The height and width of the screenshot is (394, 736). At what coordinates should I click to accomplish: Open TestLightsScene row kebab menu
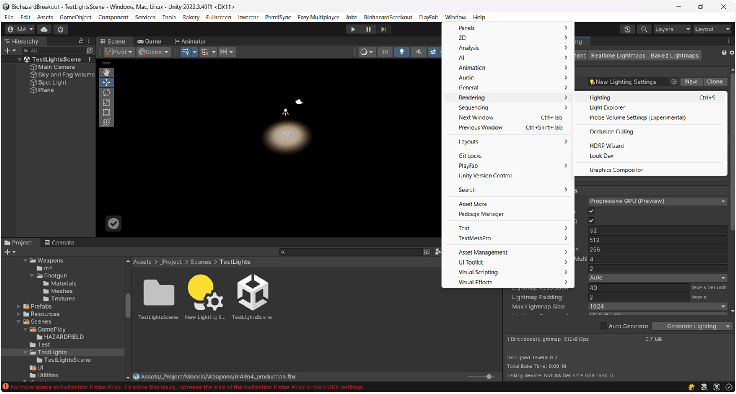coord(89,60)
